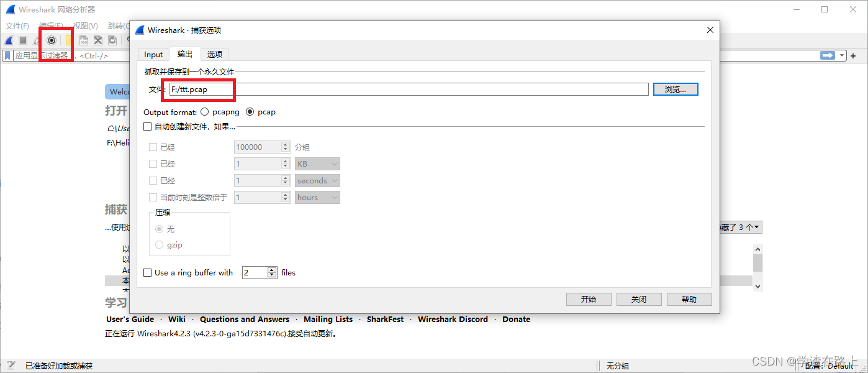Select gzip compression radio button
Viewport: 868px width, 373px height.
160,245
